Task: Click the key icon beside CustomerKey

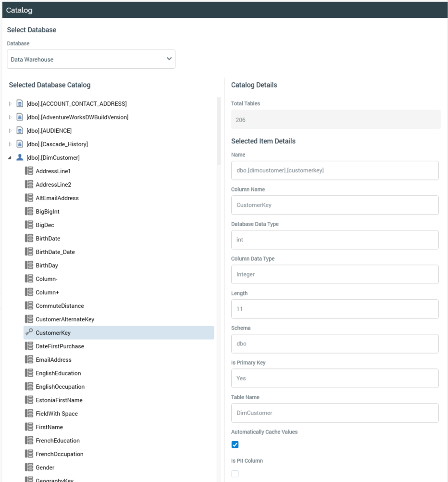Action: [x=29, y=332]
